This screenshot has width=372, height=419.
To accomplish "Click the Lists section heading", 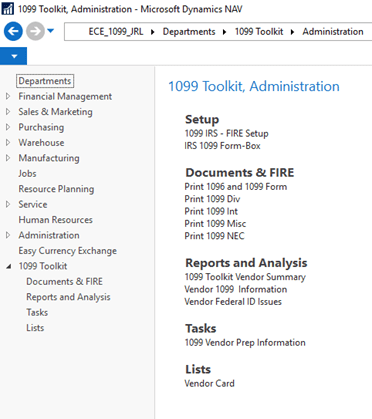I will pos(198,369).
